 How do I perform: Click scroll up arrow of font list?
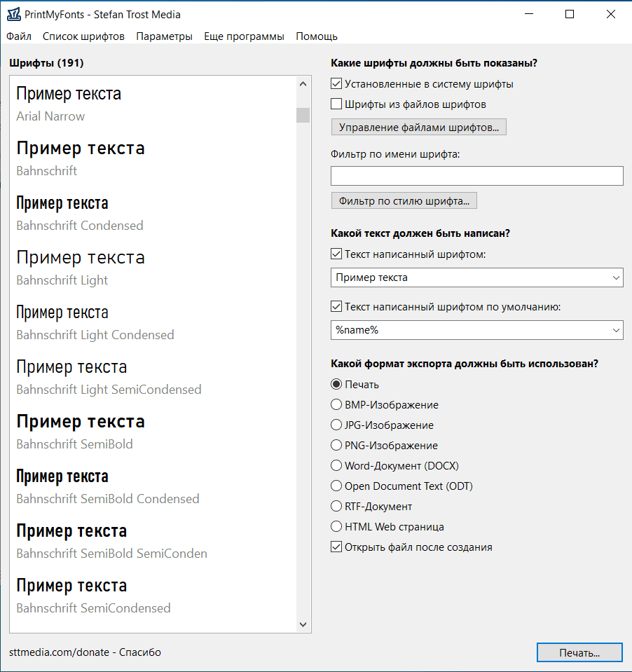[303, 84]
